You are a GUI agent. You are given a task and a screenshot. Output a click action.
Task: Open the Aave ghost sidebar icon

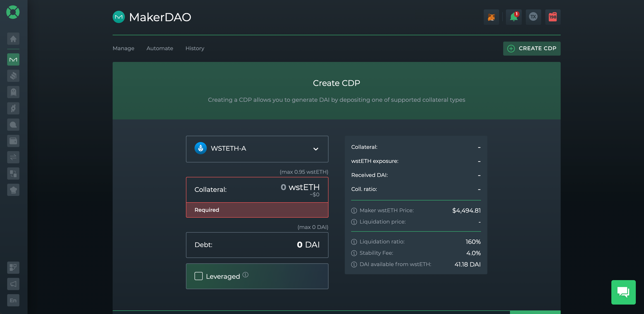pos(13,92)
